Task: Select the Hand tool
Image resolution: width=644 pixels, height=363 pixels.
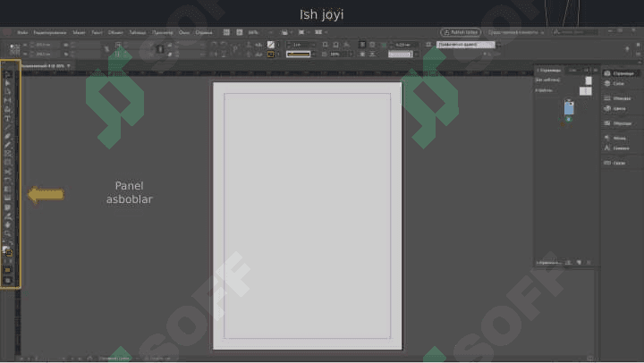Action: click(x=8, y=224)
